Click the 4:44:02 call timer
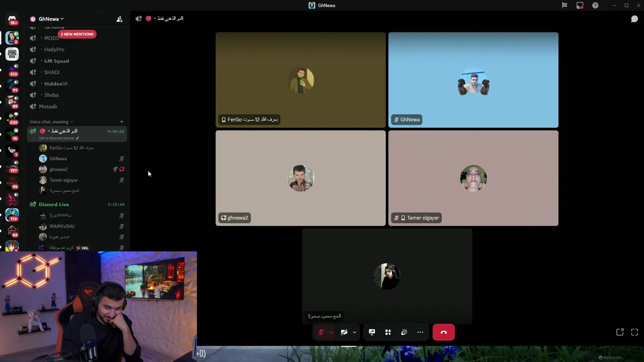 (x=116, y=131)
